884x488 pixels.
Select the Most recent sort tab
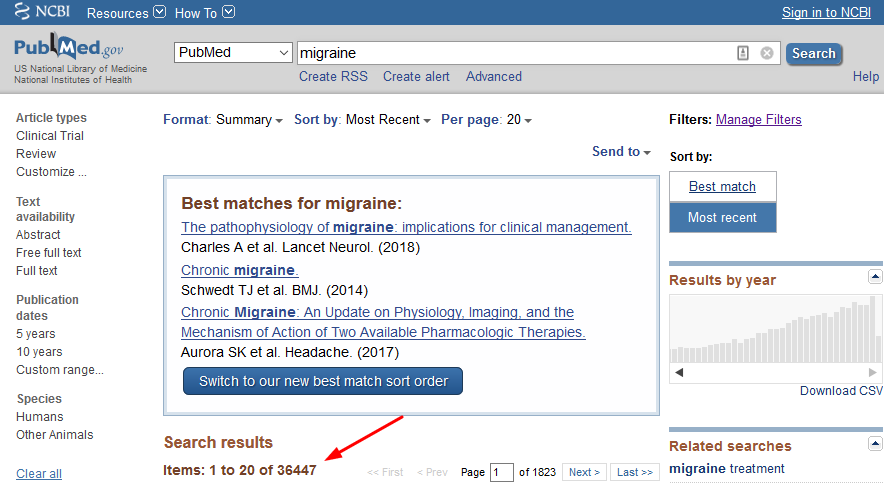723,218
